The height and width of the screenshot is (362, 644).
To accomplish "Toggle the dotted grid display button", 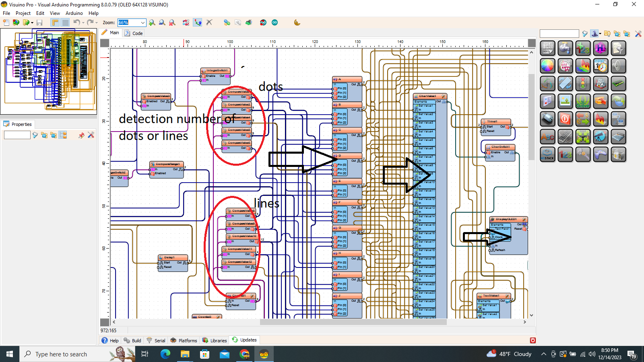I will pos(65,23).
